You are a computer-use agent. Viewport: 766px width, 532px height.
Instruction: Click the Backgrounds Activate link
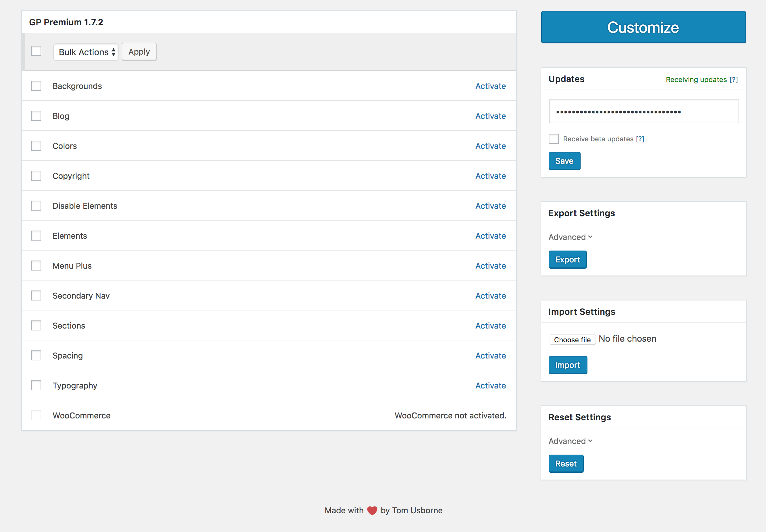491,85
